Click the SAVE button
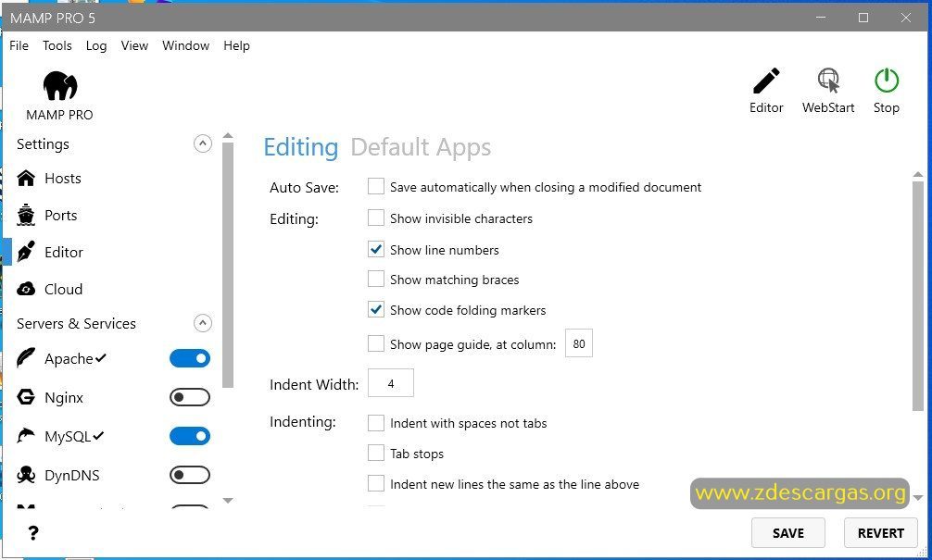The width and height of the screenshot is (932, 560). click(788, 532)
